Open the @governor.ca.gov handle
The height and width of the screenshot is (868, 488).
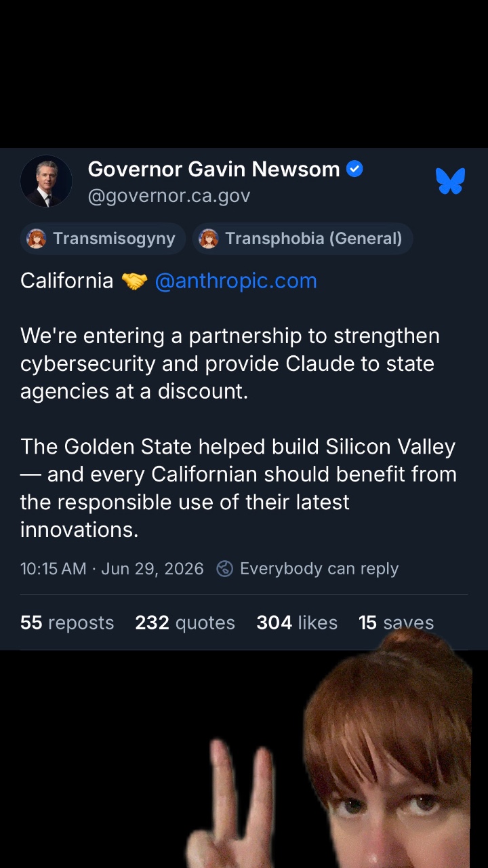coord(169,196)
